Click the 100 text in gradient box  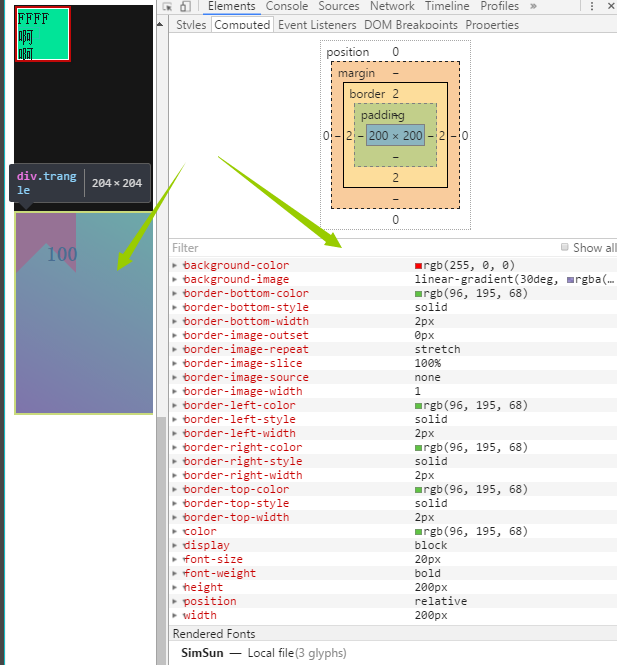click(x=62, y=254)
